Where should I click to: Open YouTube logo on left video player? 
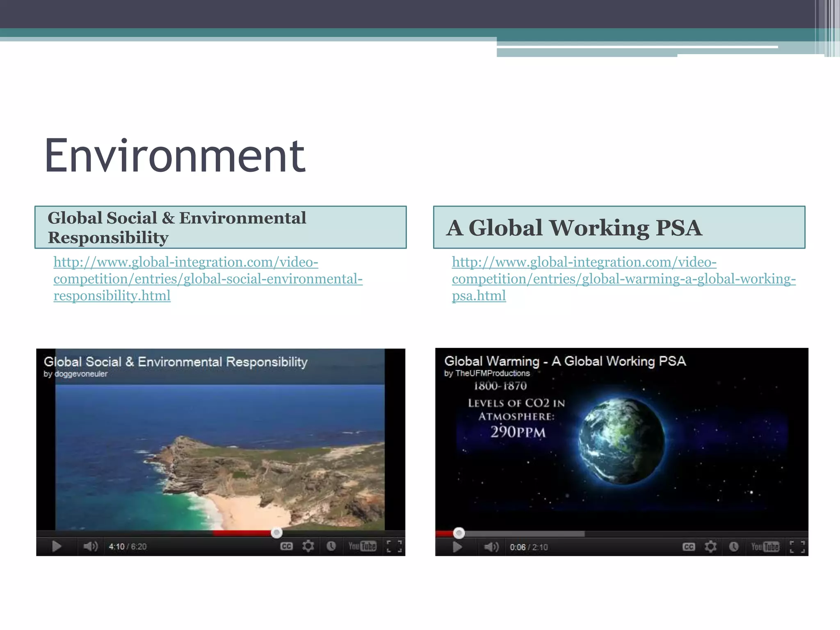click(x=362, y=546)
